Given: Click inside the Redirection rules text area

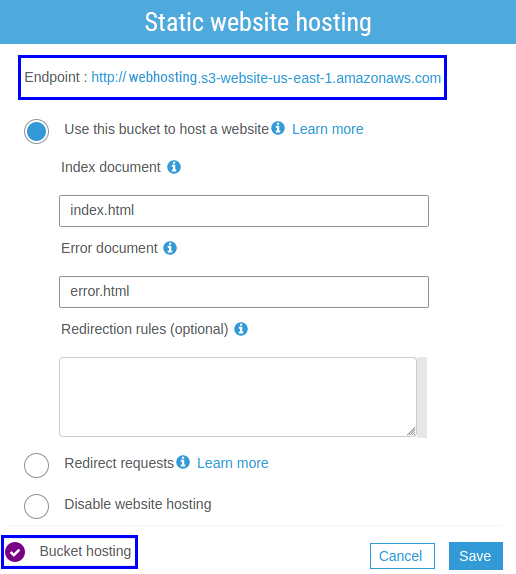Looking at the screenshot, I should click(x=238, y=397).
